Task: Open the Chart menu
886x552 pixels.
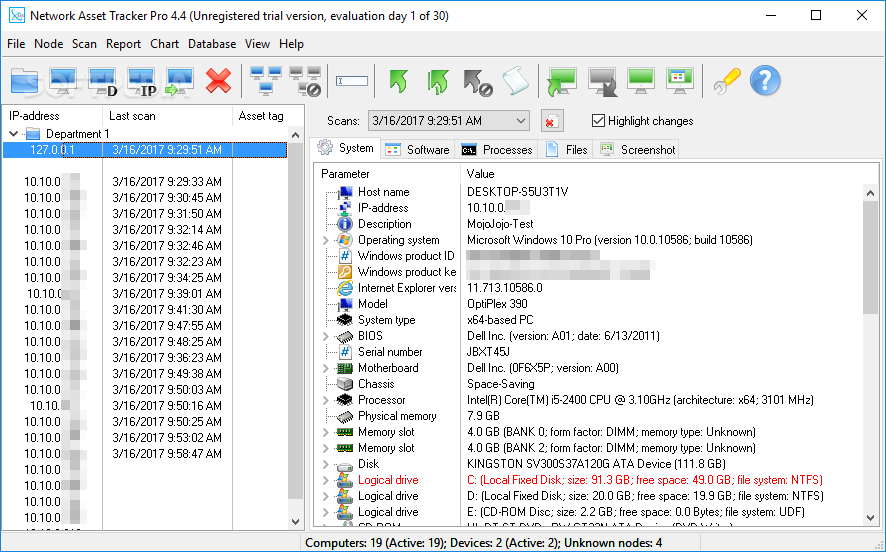Action: (164, 44)
